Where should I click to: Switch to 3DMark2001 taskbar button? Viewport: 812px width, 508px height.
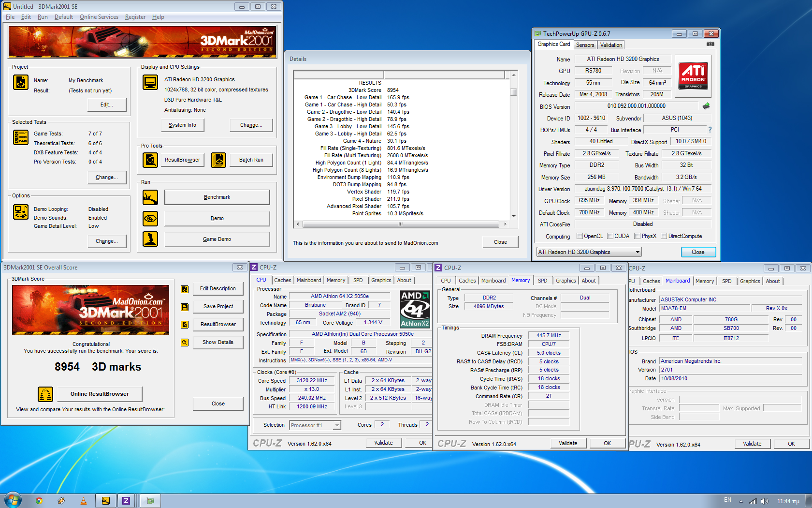point(105,501)
